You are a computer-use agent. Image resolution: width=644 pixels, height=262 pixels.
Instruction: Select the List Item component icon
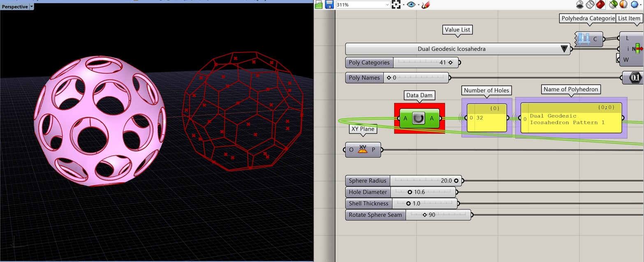[x=638, y=49]
